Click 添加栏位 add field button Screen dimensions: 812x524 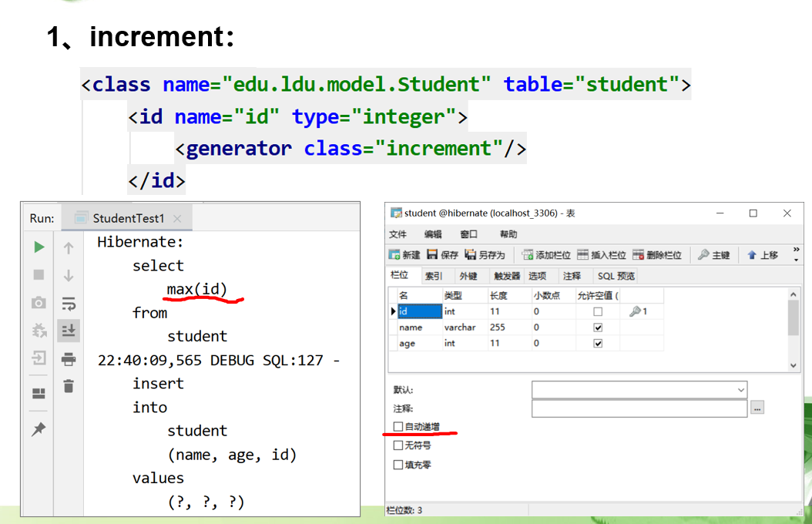pos(545,255)
